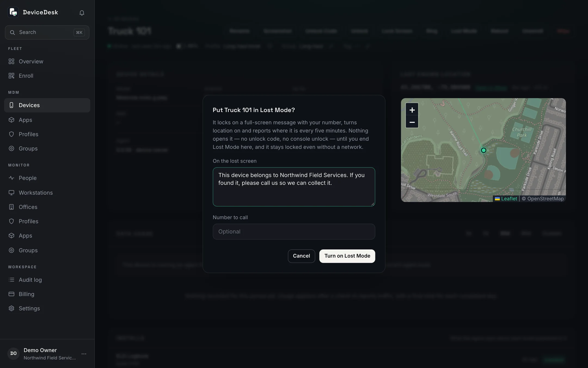Open the Leaflet attribution link
Screen dimensions: 588x368
click(x=506, y=199)
